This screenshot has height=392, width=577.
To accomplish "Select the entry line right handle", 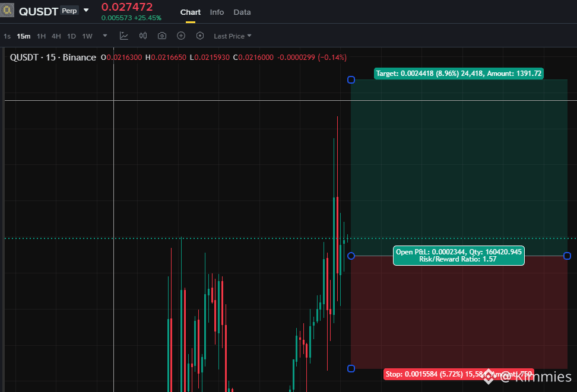I will click(x=567, y=256).
